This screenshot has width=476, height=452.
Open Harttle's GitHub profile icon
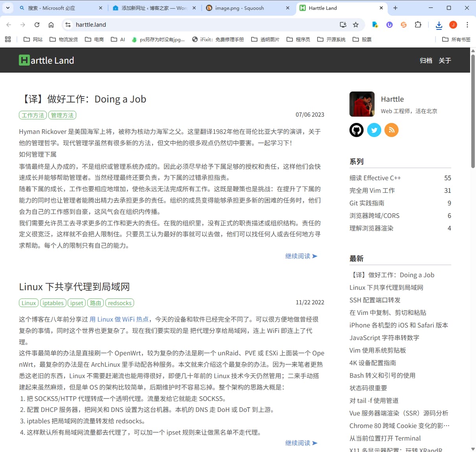tap(357, 130)
